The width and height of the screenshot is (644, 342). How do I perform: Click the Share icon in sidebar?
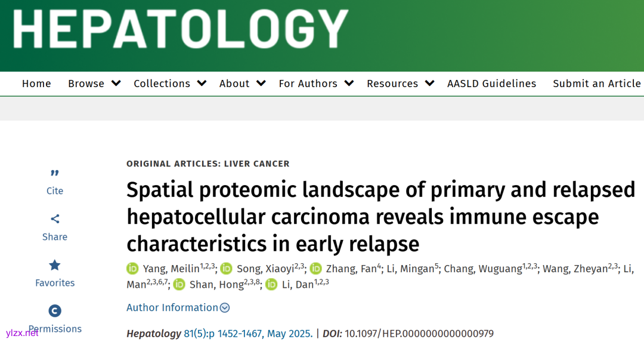click(x=55, y=219)
